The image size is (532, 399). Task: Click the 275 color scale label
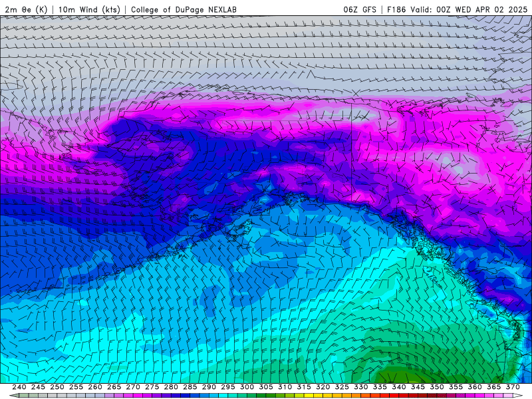coord(152,387)
